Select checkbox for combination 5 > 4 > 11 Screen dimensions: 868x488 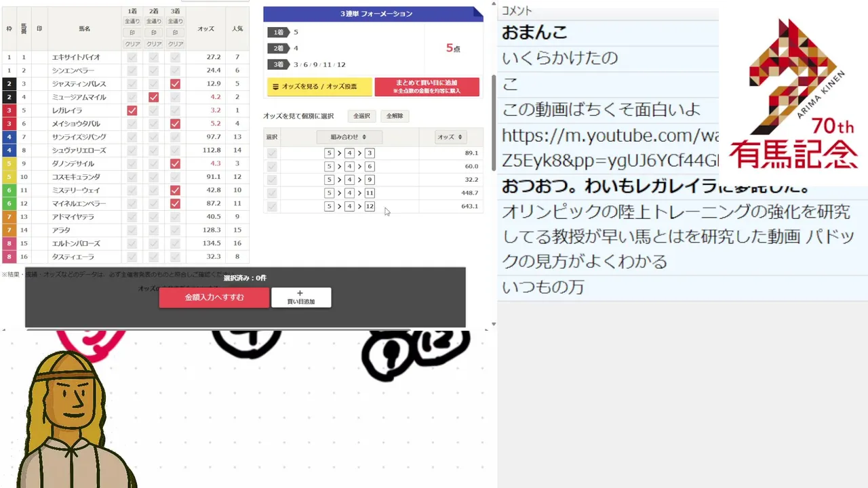tap(272, 193)
